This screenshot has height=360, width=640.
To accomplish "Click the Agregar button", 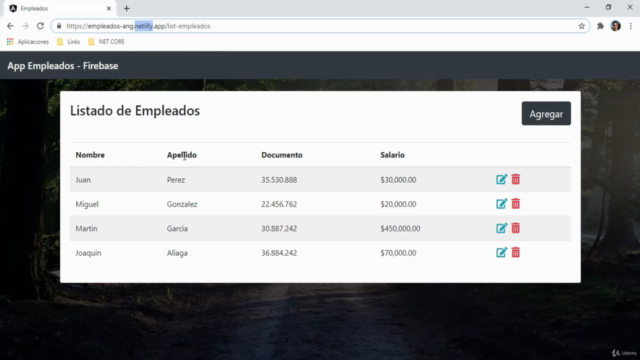I will coord(546,113).
